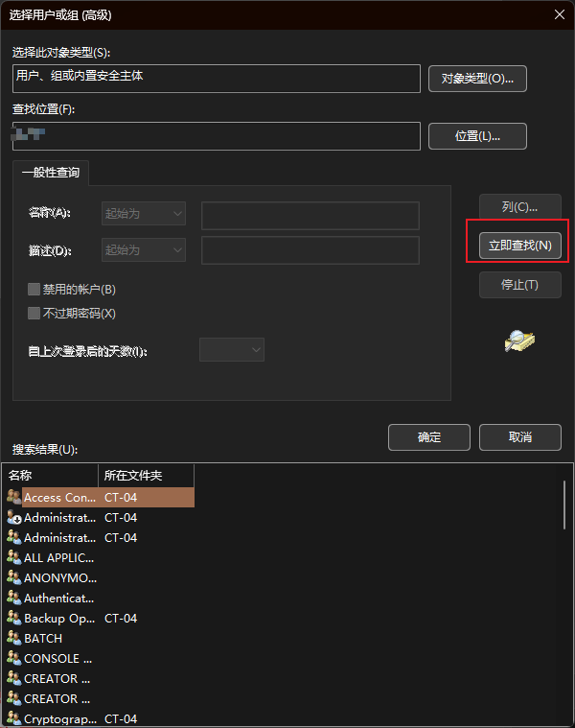The height and width of the screenshot is (728, 575).
Task: Open the 名称(A) 起始为 dropdown
Action: click(144, 214)
